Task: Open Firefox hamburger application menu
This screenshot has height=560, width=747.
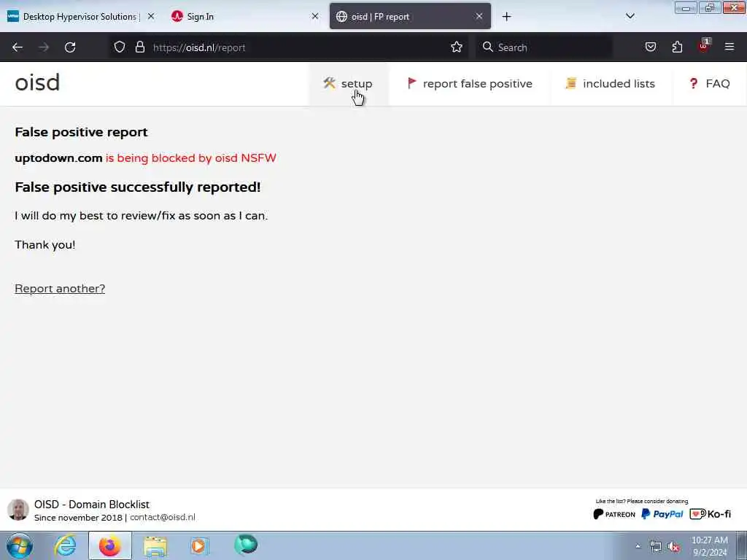Action: [x=729, y=47]
